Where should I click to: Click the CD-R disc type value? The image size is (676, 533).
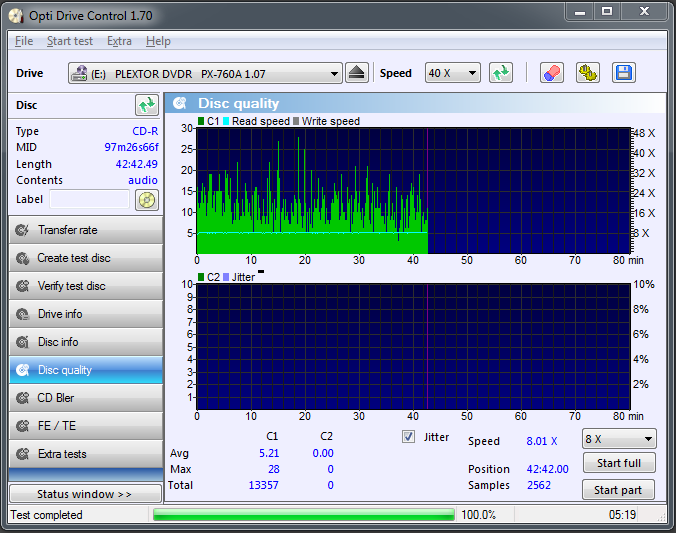(145, 131)
